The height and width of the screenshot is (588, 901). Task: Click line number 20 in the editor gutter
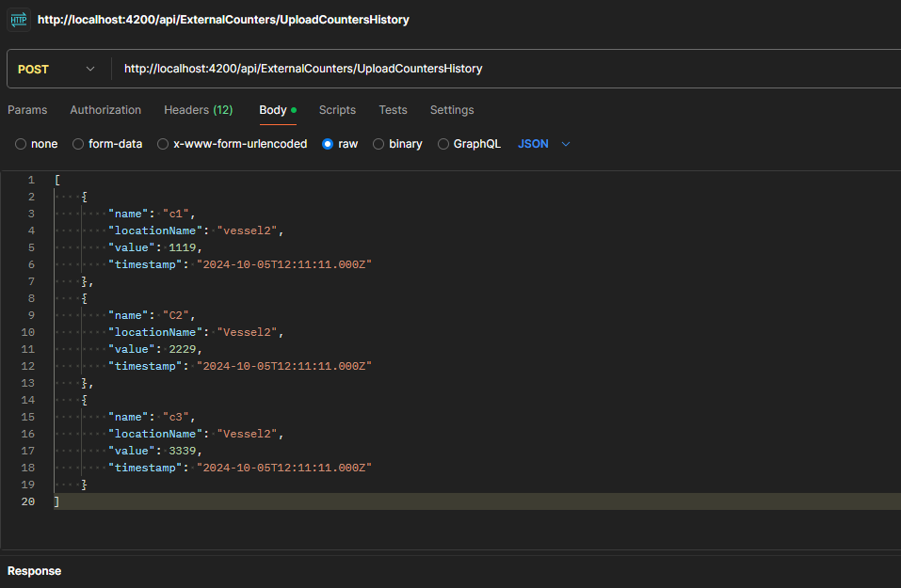coord(28,501)
